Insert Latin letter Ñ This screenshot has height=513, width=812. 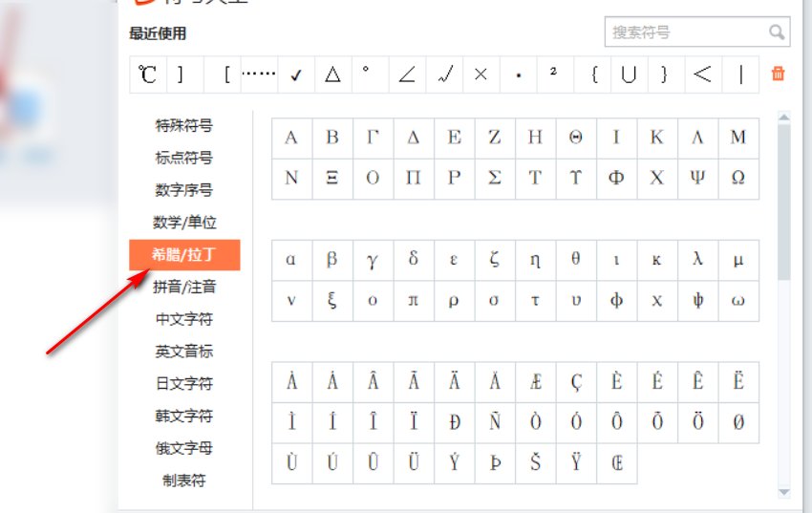click(x=495, y=422)
